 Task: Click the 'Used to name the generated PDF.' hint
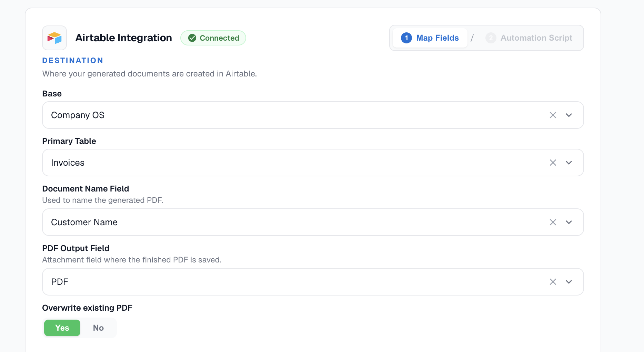[x=103, y=200]
